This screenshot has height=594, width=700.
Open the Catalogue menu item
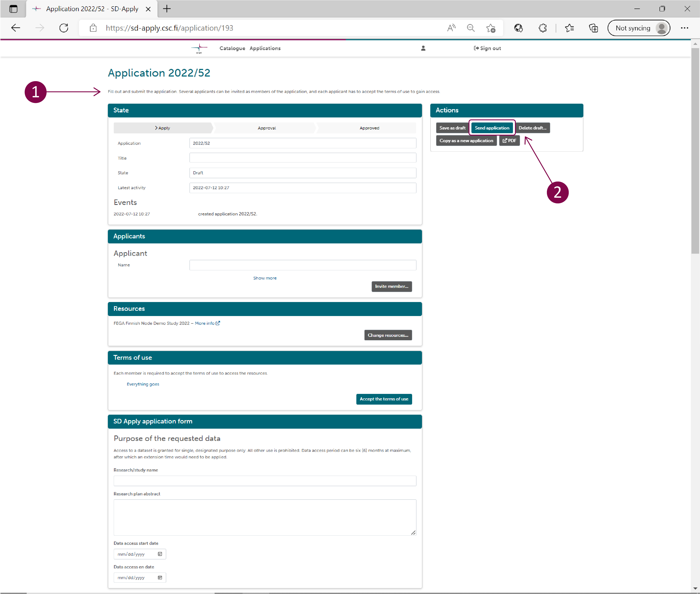[x=232, y=48]
